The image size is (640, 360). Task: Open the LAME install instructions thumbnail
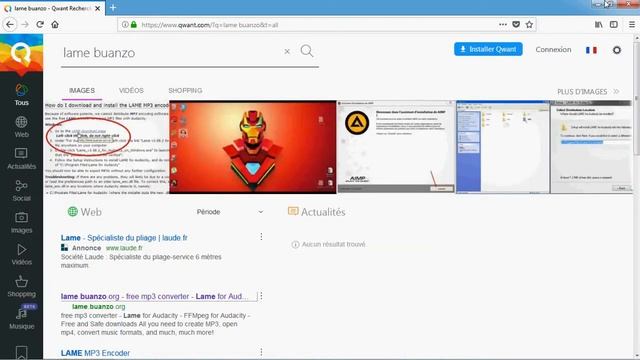point(107,147)
